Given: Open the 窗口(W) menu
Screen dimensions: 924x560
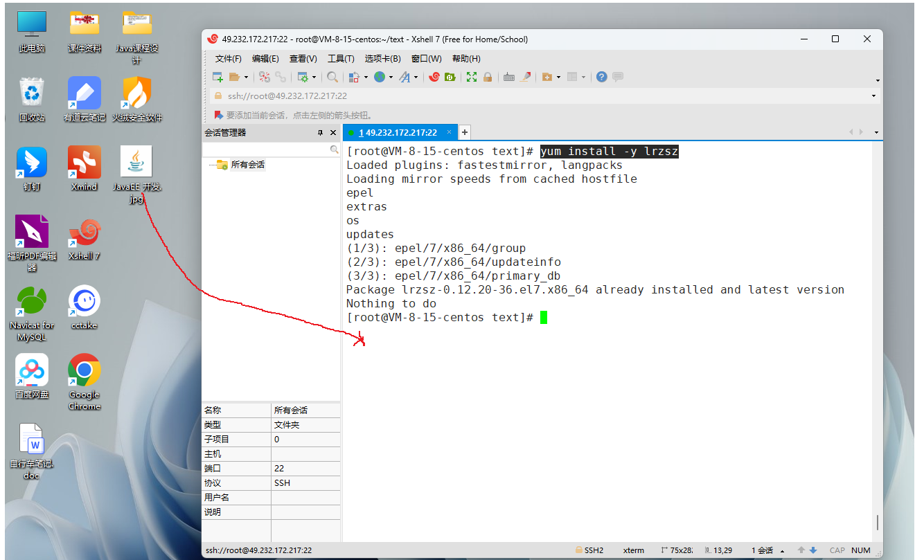Looking at the screenshot, I should tap(427, 59).
